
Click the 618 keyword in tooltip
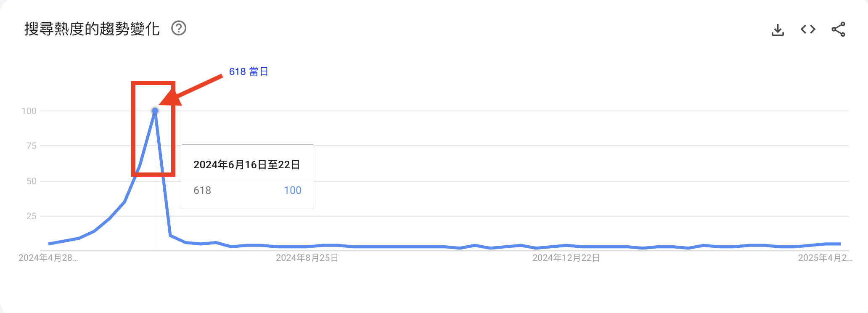tap(202, 190)
